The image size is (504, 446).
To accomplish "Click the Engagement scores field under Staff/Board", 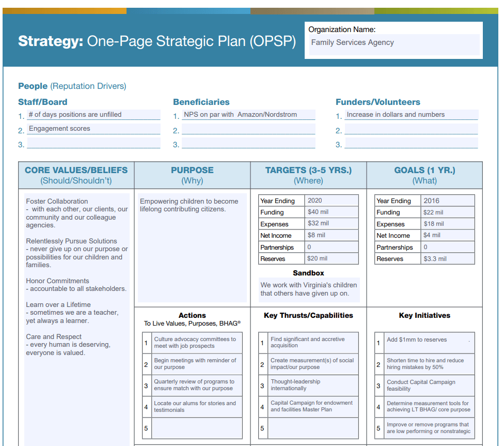I will click(x=93, y=129).
